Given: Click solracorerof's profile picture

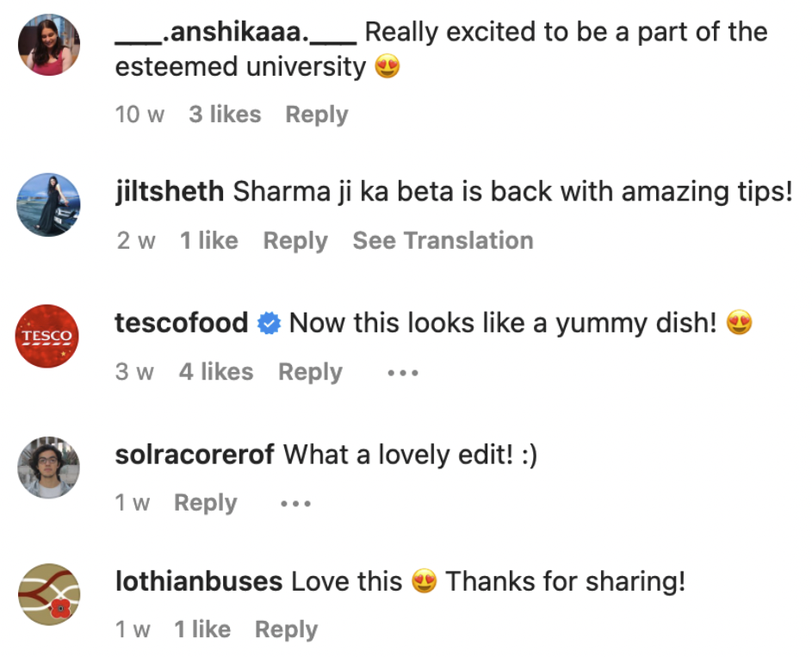Looking at the screenshot, I should (x=48, y=468).
